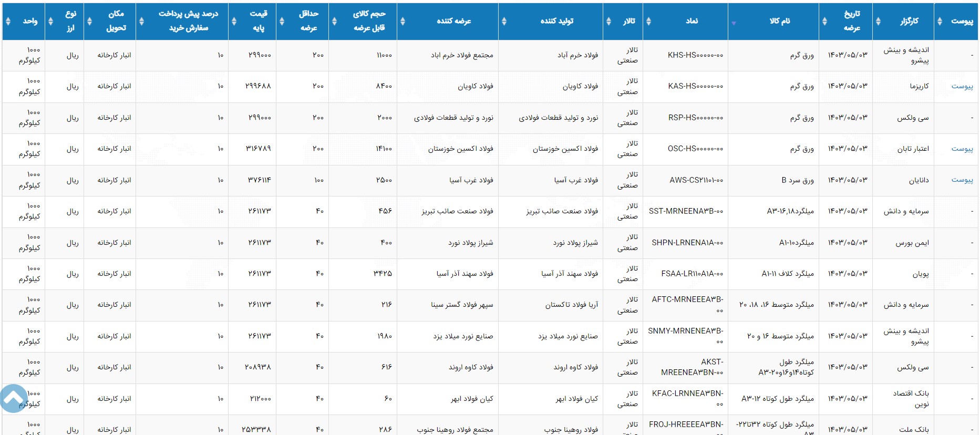Sort by پیوست column arrows
The height and width of the screenshot is (435, 980).
tap(940, 21)
